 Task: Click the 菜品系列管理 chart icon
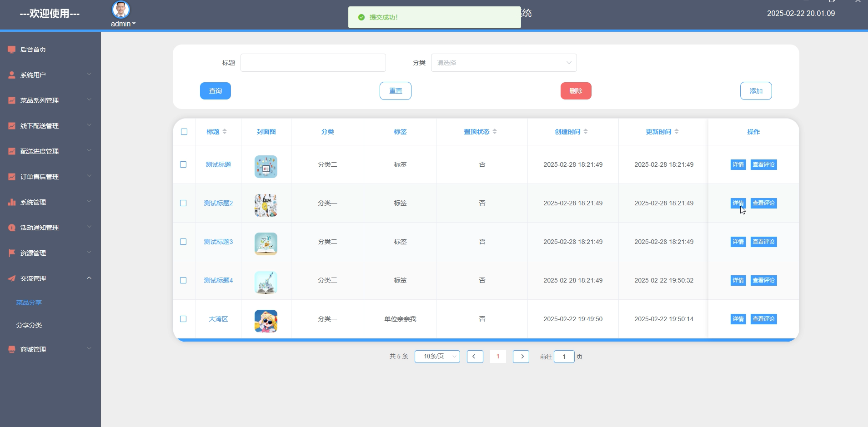(12, 100)
